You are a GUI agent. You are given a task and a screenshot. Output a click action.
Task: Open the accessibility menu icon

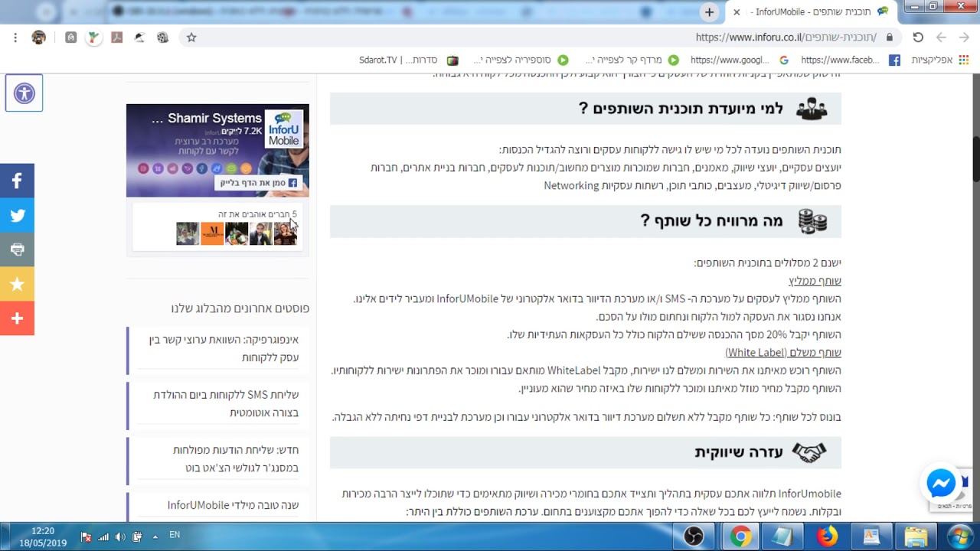(x=24, y=93)
